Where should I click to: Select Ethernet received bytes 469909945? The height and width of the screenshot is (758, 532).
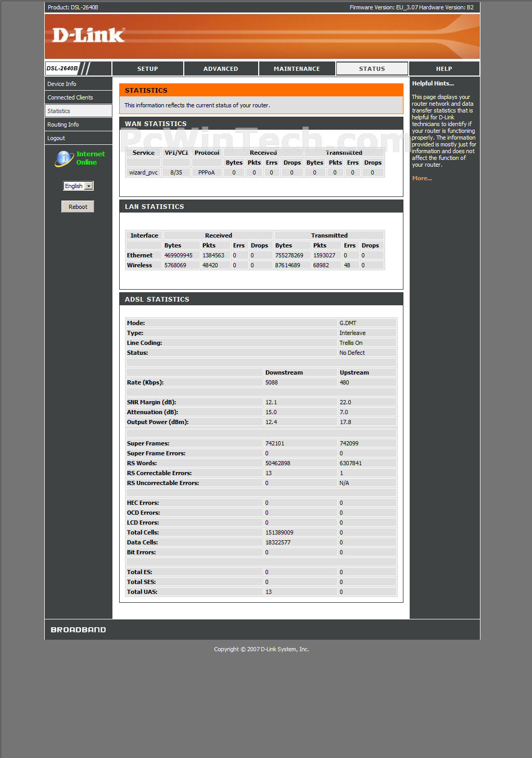tap(179, 255)
